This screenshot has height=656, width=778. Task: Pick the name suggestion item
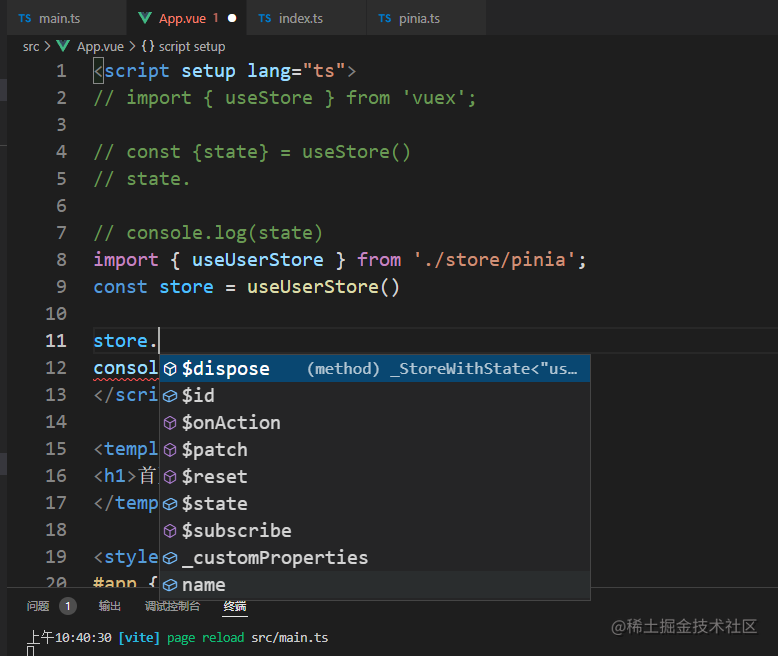[x=375, y=585]
